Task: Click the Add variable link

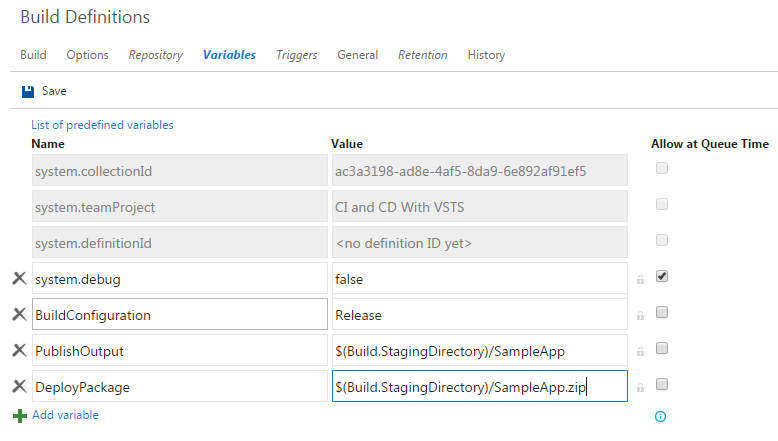Action: pos(65,415)
